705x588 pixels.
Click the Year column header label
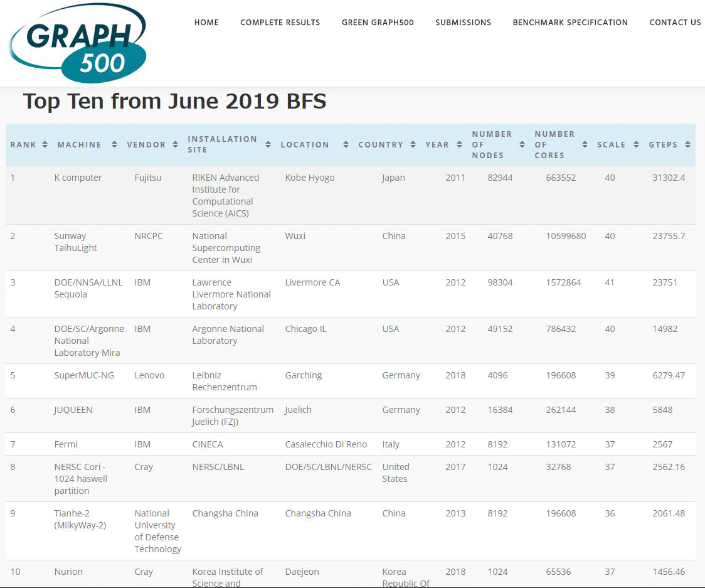point(437,144)
